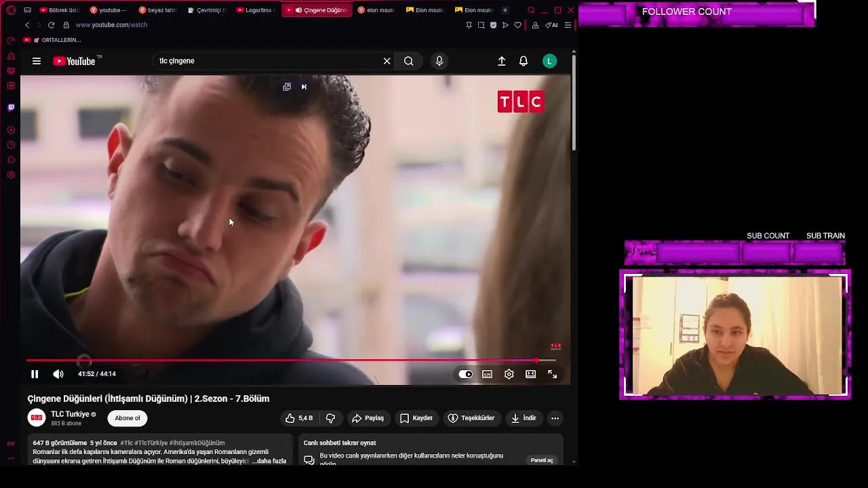Open the Opera GX logo menu
Image resolution: width=868 pixels, height=488 pixels.
11,10
